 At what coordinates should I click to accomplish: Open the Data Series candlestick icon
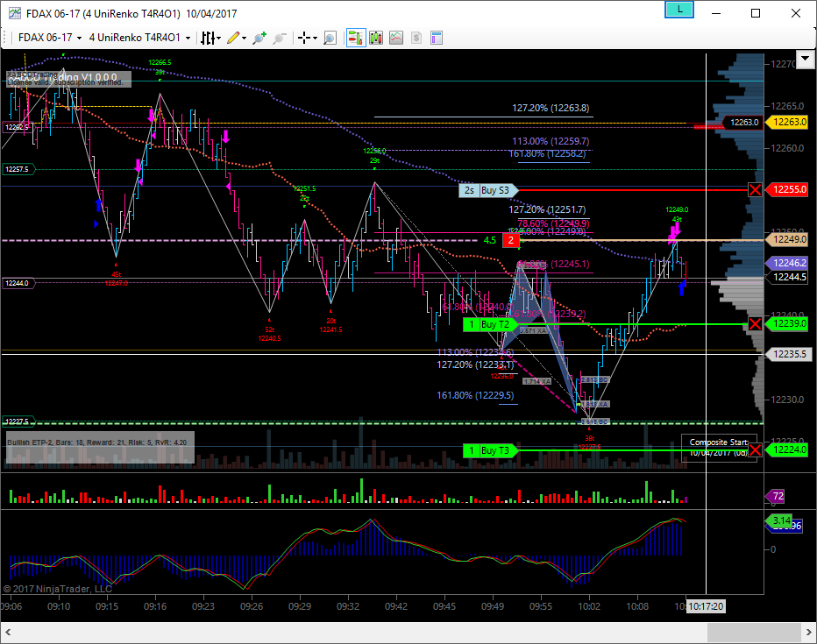pyautogui.click(x=376, y=38)
